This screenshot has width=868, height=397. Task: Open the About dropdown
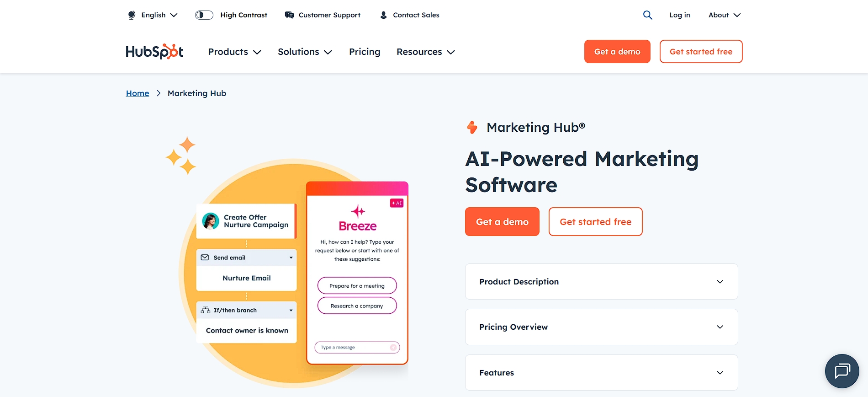pos(725,15)
